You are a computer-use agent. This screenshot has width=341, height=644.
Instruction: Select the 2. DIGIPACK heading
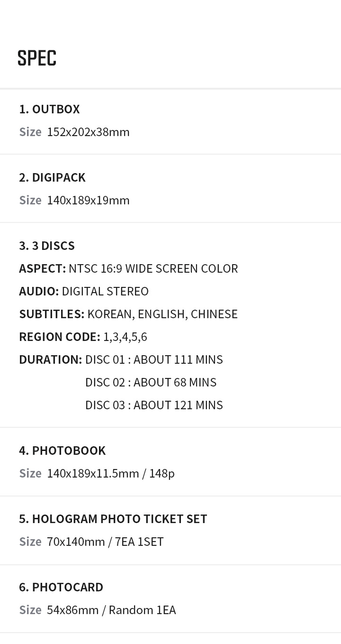tap(52, 177)
